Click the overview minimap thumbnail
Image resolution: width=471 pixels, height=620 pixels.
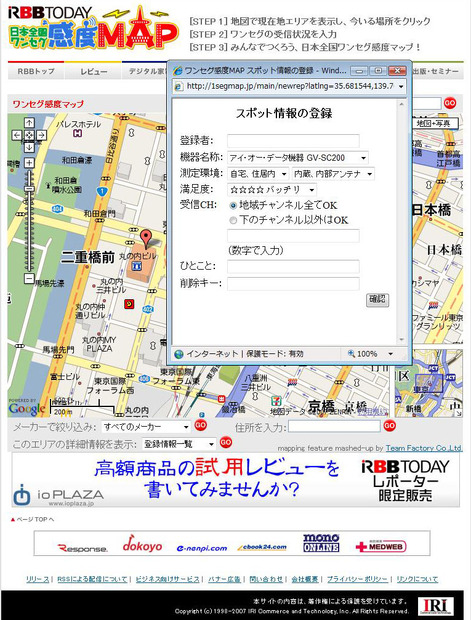[429, 383]
